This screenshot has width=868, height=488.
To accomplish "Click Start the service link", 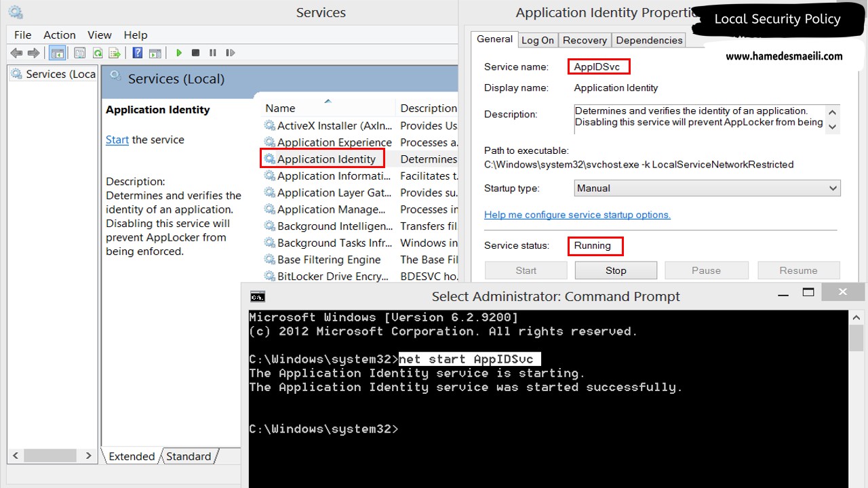I will 117,140.
